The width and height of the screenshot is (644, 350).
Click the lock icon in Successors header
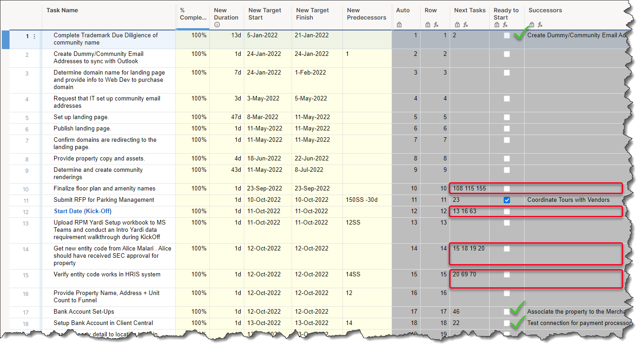tap(532, 25)
